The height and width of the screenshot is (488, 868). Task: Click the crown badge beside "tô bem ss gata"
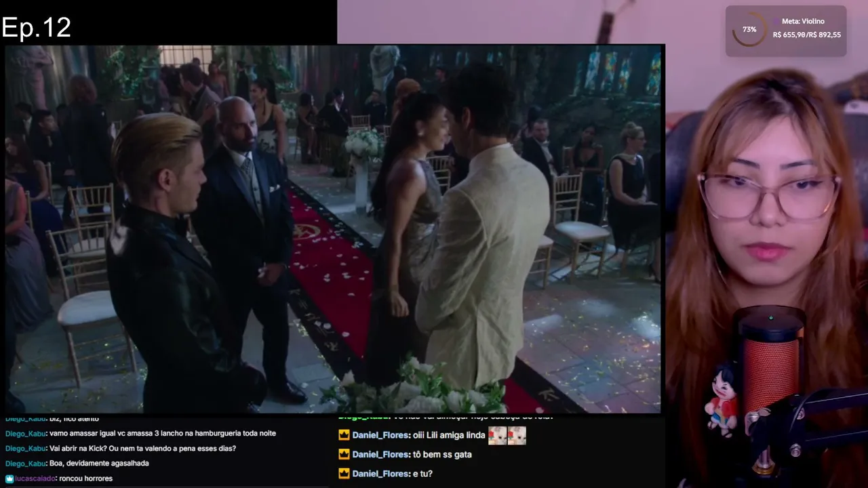tap(344, 454)
